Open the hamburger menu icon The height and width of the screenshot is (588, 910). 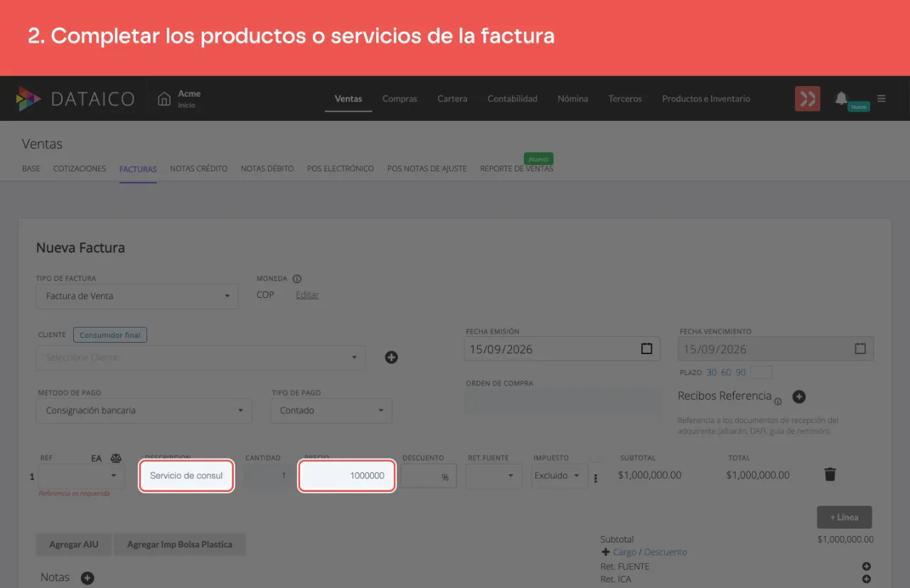[882, 99]
